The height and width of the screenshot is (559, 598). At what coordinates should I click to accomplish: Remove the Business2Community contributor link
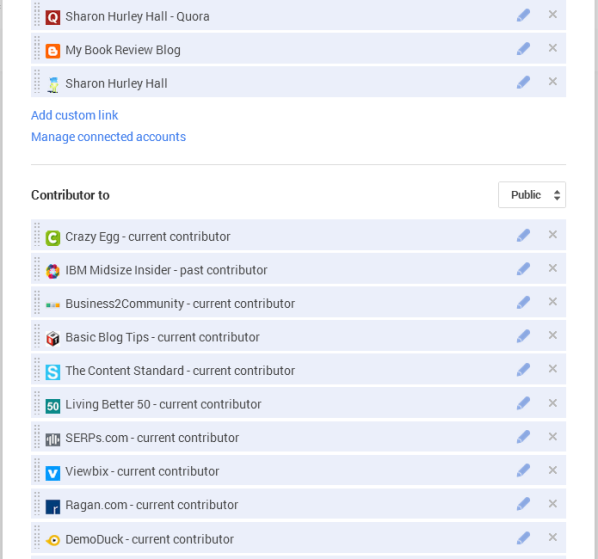(553, 302)
